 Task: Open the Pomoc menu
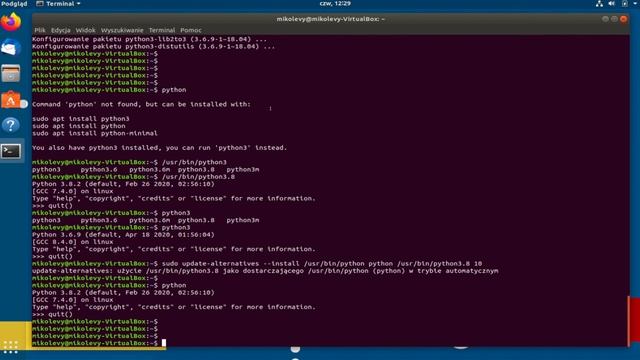[x=191, y=30]
